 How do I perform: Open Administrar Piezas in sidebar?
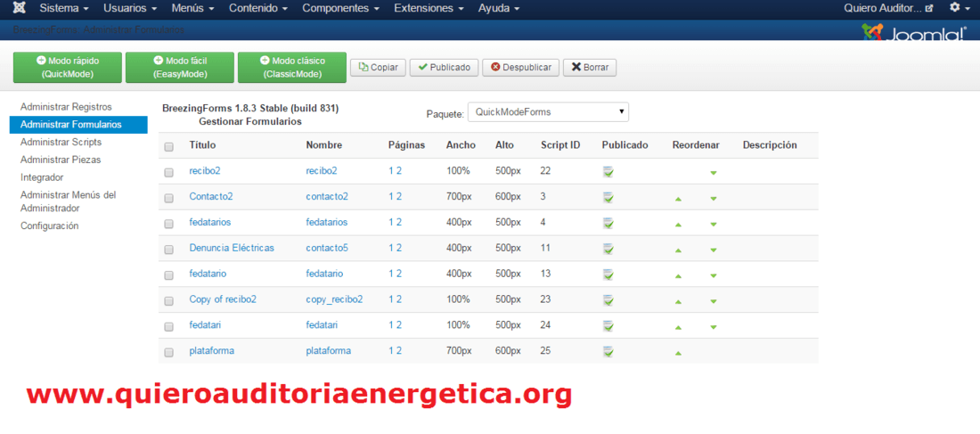click(x=60, y=160)
